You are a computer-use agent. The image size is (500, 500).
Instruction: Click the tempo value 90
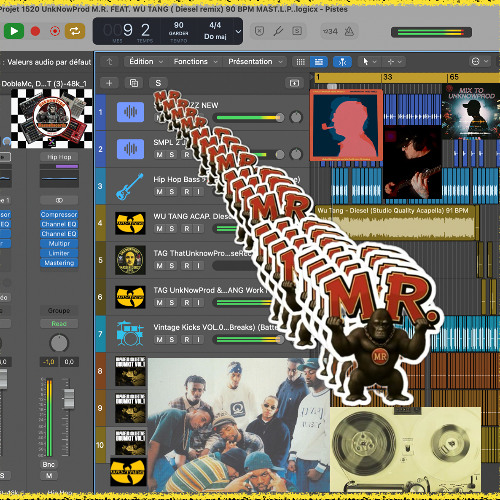pos(178,25)
